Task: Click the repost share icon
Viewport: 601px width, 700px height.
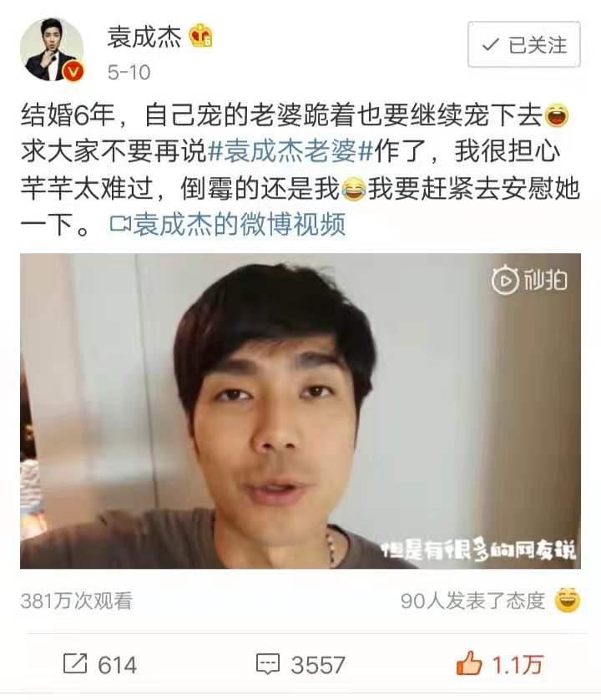Action: coord(74,664)
